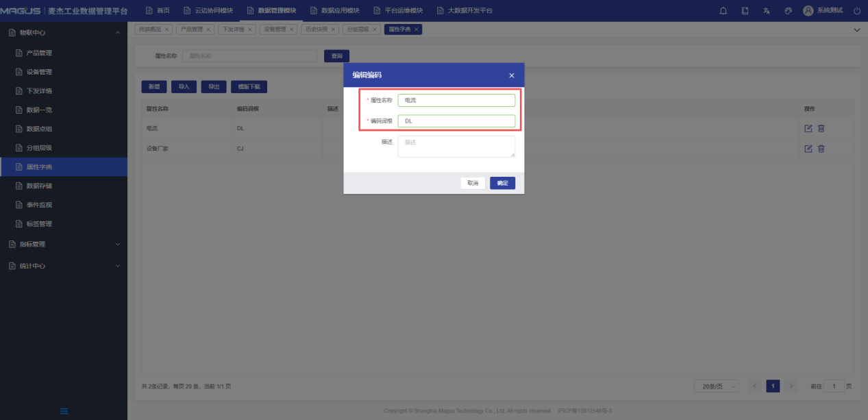Expand the 指标管理 sidebar section
868x420 pixels.
click(63, 244)
